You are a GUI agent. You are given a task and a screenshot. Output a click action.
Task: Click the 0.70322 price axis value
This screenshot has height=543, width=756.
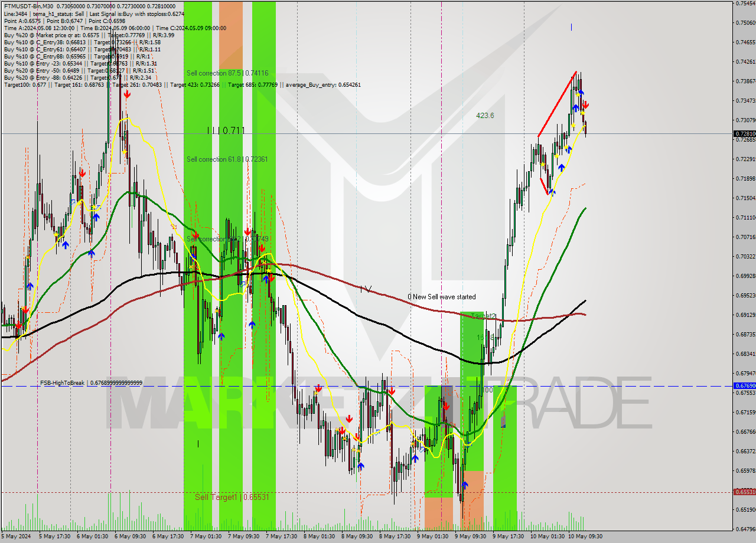click(x=745, y=256)
